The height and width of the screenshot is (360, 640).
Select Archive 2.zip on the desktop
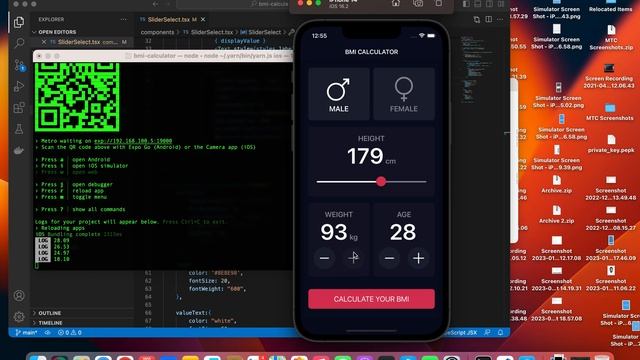[x=556, y=214]
